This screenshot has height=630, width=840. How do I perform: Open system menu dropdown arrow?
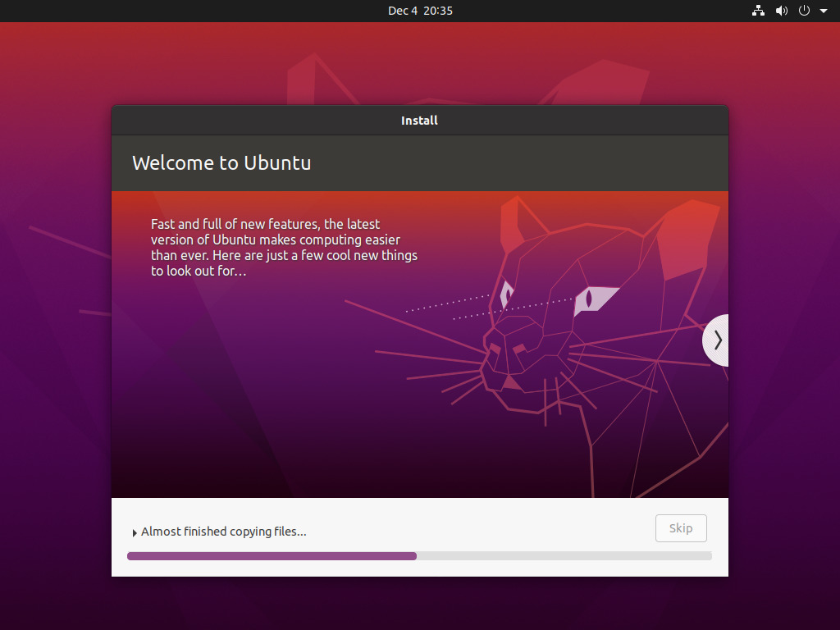click(x=824, y=11)
